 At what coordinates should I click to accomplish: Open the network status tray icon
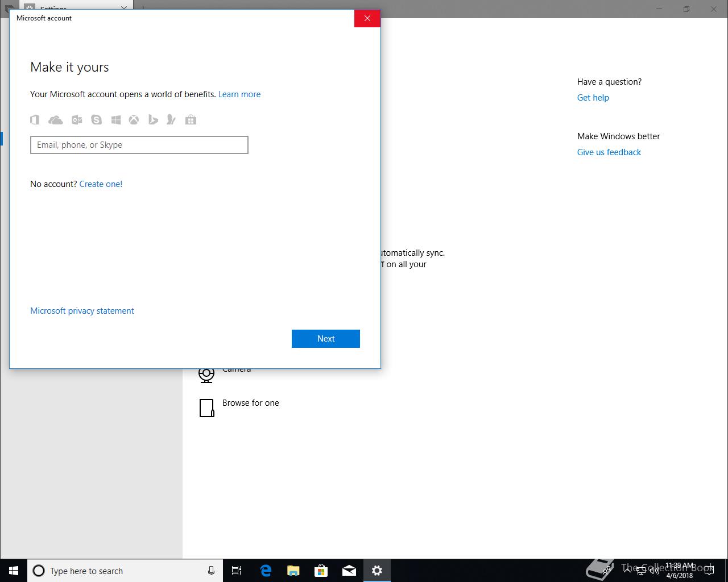click(640, 571)
